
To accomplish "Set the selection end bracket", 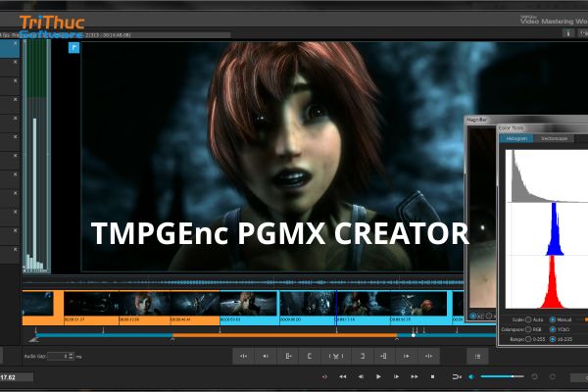I will coord(362,356).
